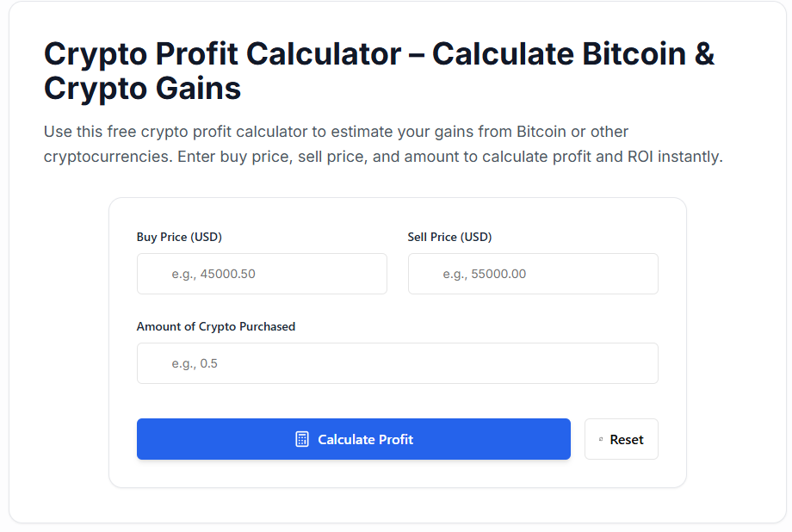Click the Amount of Crypto Purchased field
This screenshot has height=532, width=792.
[x=397, y=363]
